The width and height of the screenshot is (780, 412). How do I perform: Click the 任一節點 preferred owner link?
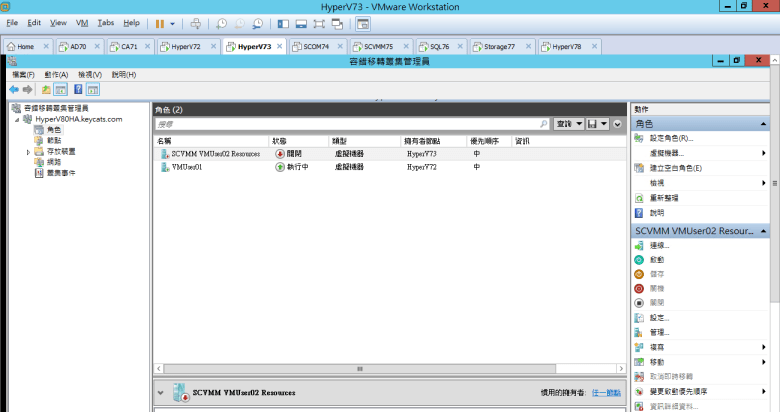click(x=606, y=393)
